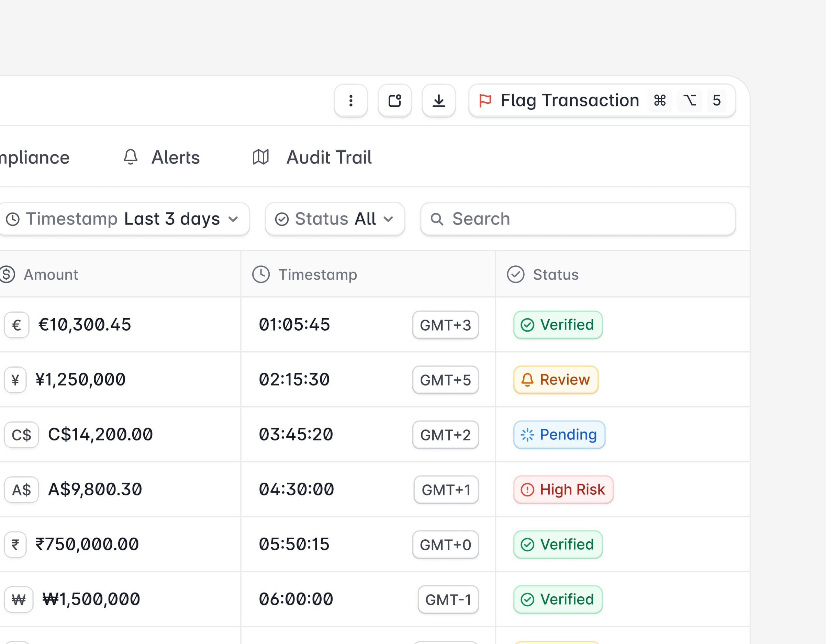The height and width of the screenshot is (644, 826).
Task: Click the Search input field
Action: coord(578,219)
